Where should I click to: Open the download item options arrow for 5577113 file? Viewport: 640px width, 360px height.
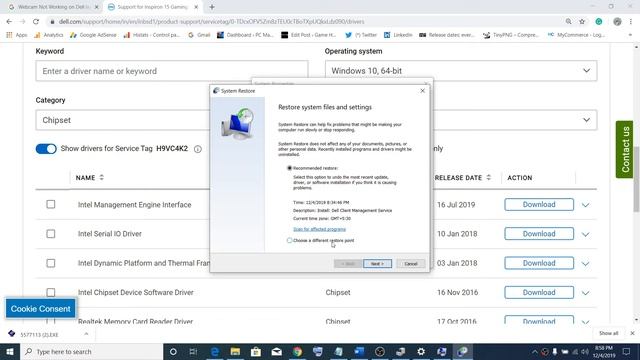[86, 334]
